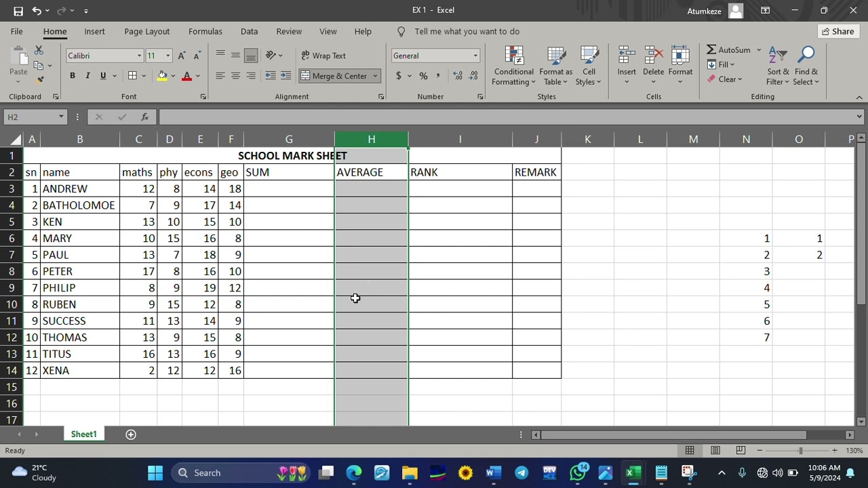Expand the Fill dropdown
The image size is (868, 488).
point(732,65)
